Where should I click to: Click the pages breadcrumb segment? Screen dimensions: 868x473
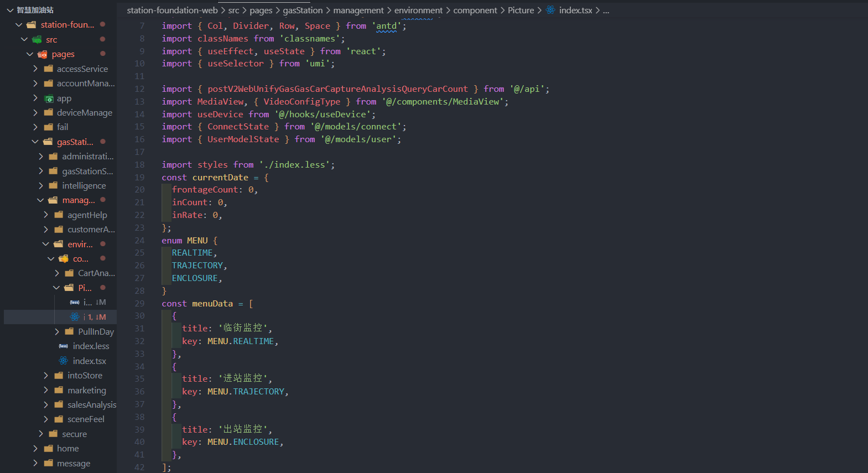point(261,10)
